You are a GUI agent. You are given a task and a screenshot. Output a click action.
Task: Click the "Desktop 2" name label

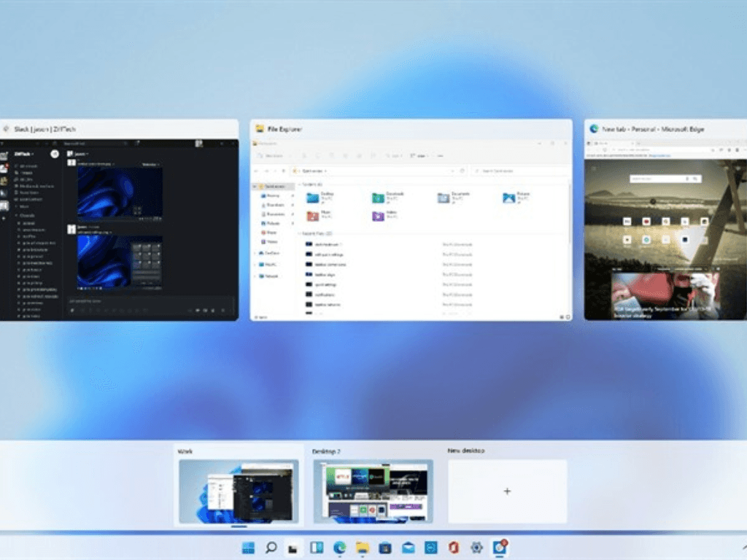[x=326, y=451]
